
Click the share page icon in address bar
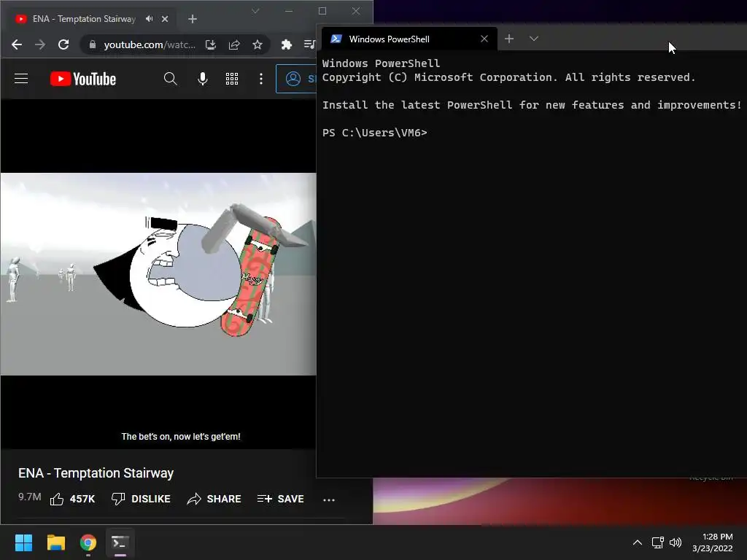click(234, 44)
